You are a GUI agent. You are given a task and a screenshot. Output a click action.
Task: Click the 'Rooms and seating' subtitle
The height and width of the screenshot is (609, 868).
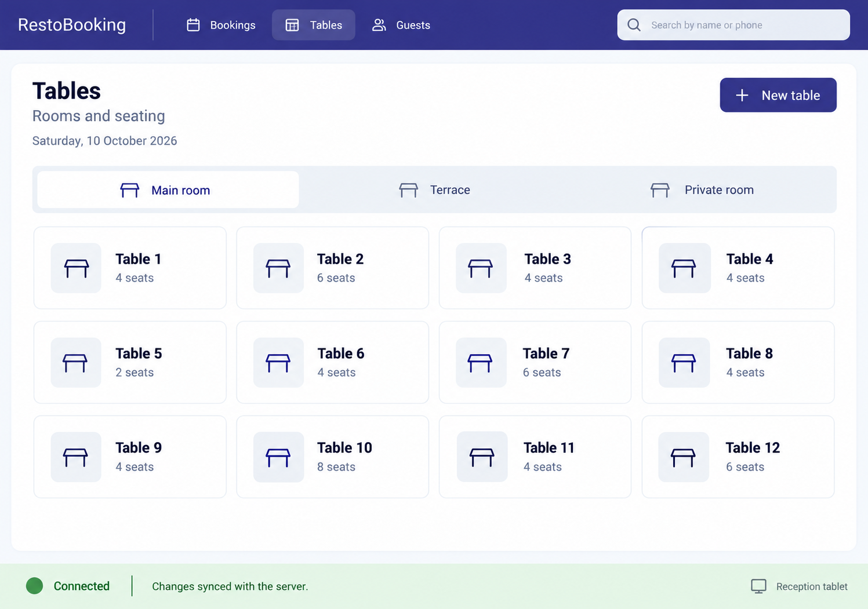tap(99, 116)
